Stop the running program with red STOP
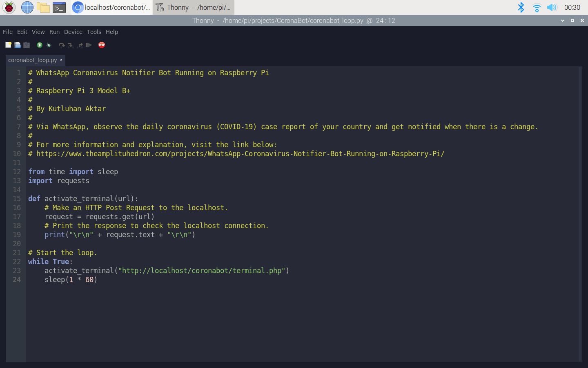Viewport: 588px width, 368px height. pos(102,45)
